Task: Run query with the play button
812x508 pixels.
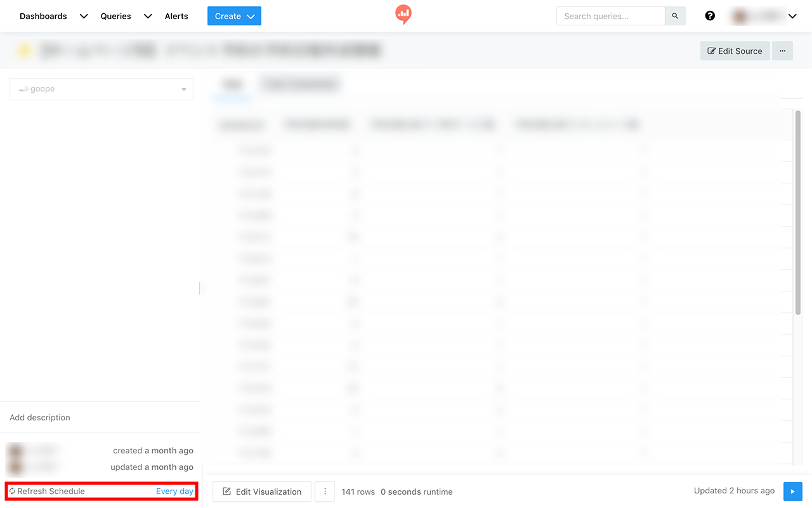Action: coord(792,491)
